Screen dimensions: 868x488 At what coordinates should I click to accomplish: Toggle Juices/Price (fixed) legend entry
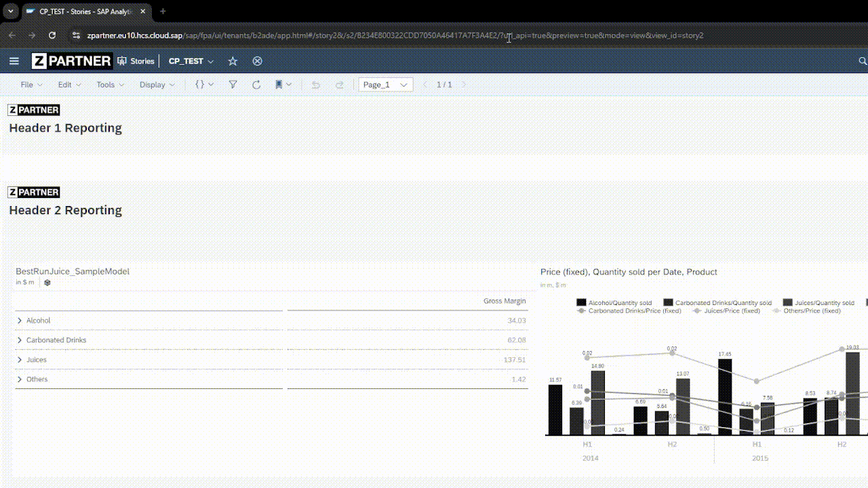724,311
